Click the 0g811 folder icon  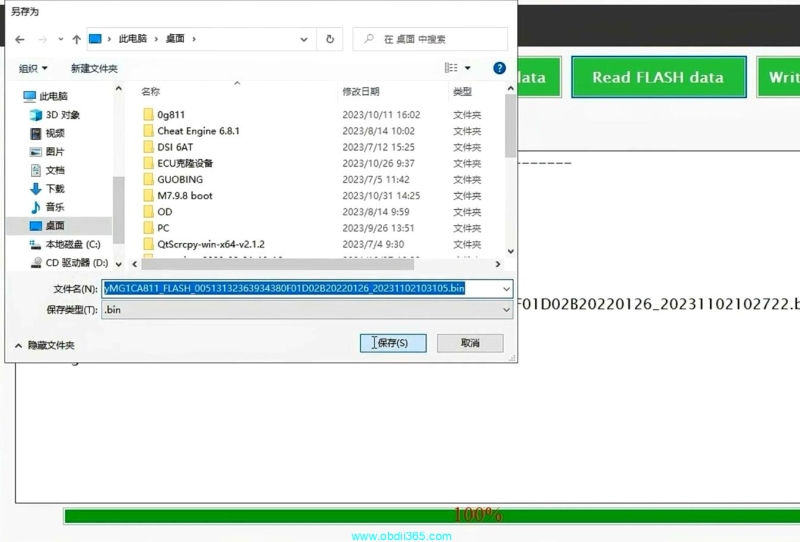(148, 114)
